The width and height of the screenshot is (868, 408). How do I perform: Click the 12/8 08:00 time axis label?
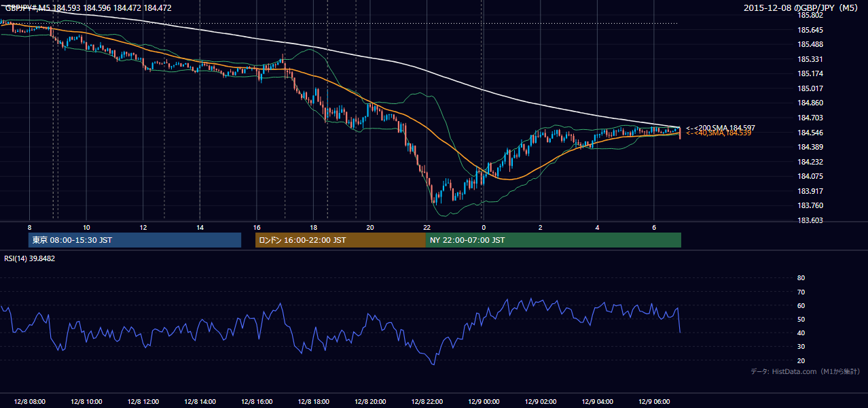(x=29, y=401)
